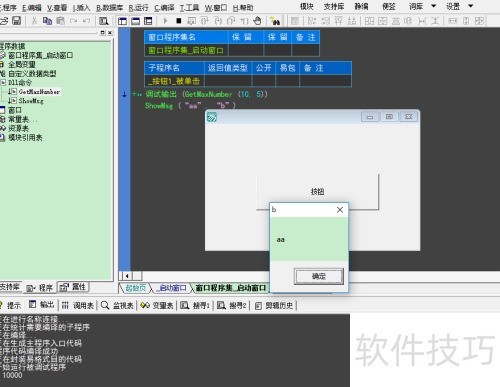This screenshot has height=387, width=500.
Task: Open the B.数据库 menu
Action: coord(109,7)
